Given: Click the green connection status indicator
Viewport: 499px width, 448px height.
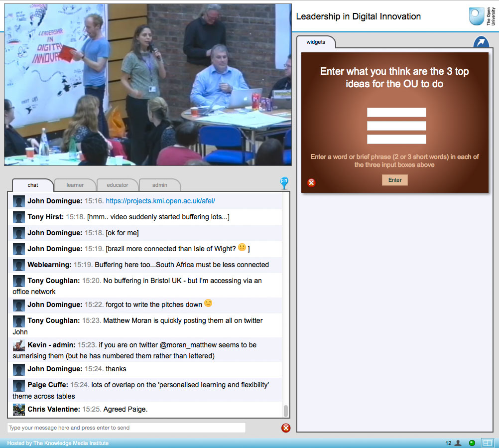Looking at the screenshot, I should [472, 443].
